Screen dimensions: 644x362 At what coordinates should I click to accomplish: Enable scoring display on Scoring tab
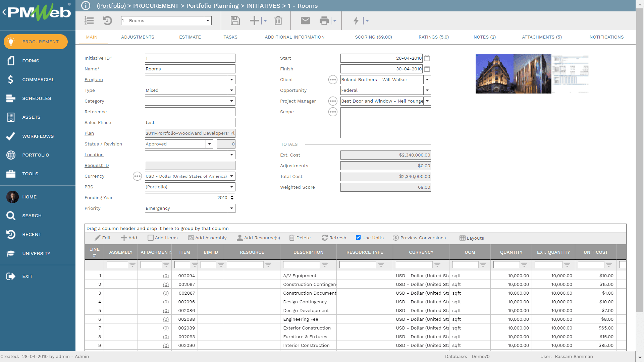pyautogui.click(x=373, y=37)
